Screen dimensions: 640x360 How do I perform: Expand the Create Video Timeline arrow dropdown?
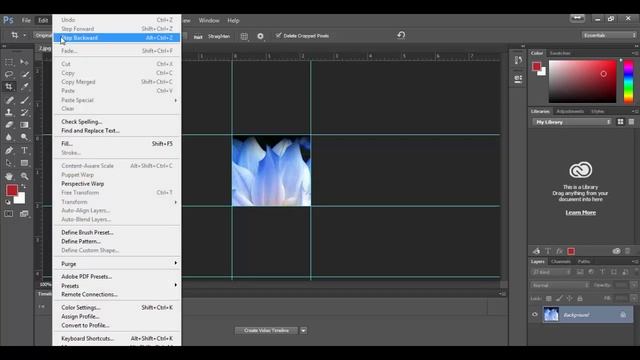pos(304,331)
